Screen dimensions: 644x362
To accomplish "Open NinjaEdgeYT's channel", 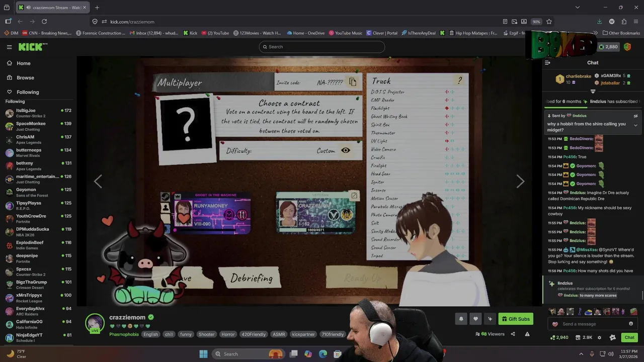I will [38, 337].
